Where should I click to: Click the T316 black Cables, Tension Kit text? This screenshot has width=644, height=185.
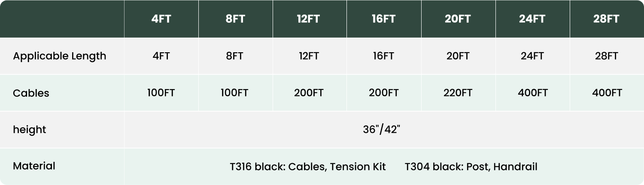coord(308,167)
